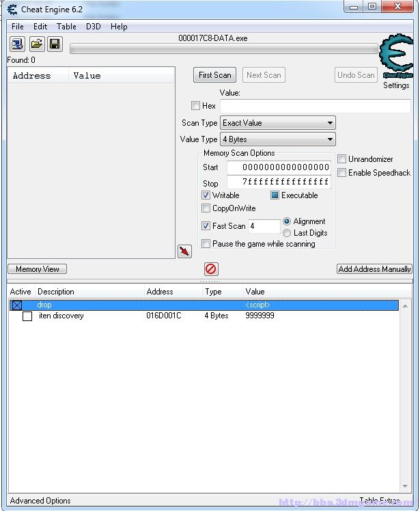This screenshot has height=511, width=420.
Task: Enable the Hex checkbox
Action: [195, 106]
